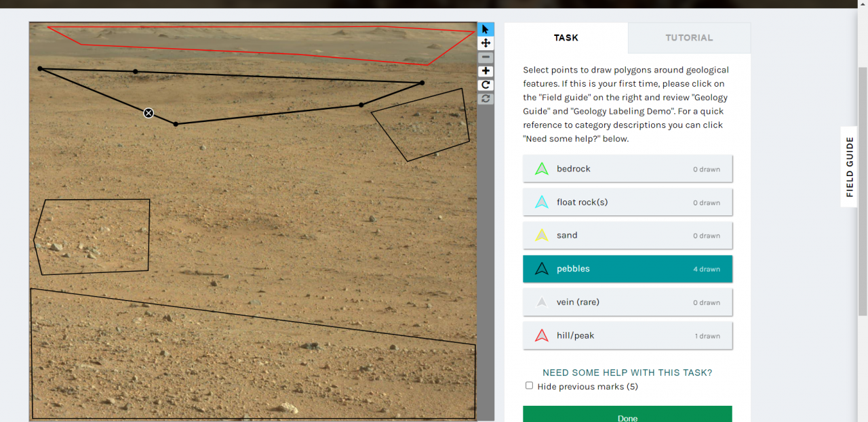Click the cyan float rock(s) icon
The height and width of the screenshot is (422, 868).
[x=541, y=202]
